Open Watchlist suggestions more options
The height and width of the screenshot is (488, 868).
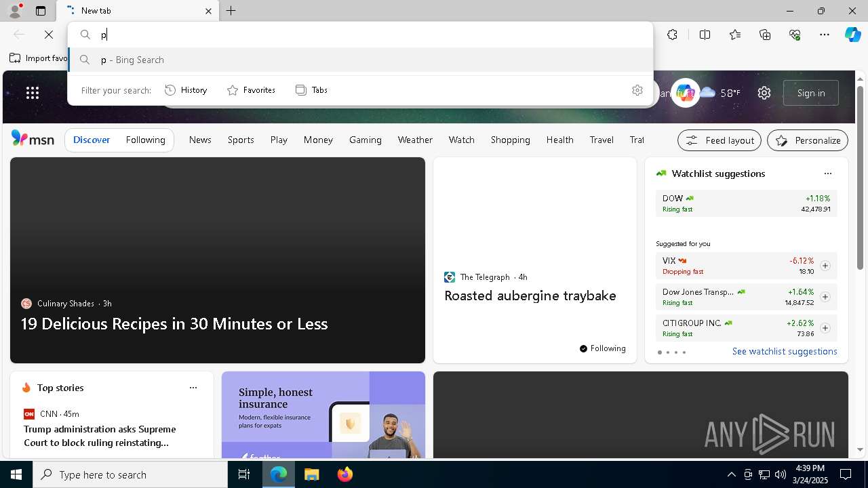828,174
